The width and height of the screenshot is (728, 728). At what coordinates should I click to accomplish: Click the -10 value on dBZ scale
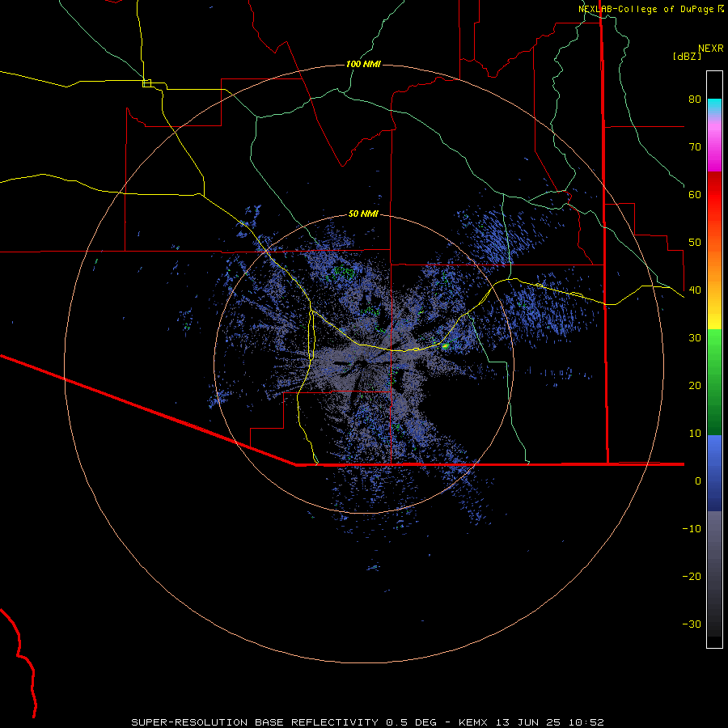pyautogui.click(x=692, y=529)
